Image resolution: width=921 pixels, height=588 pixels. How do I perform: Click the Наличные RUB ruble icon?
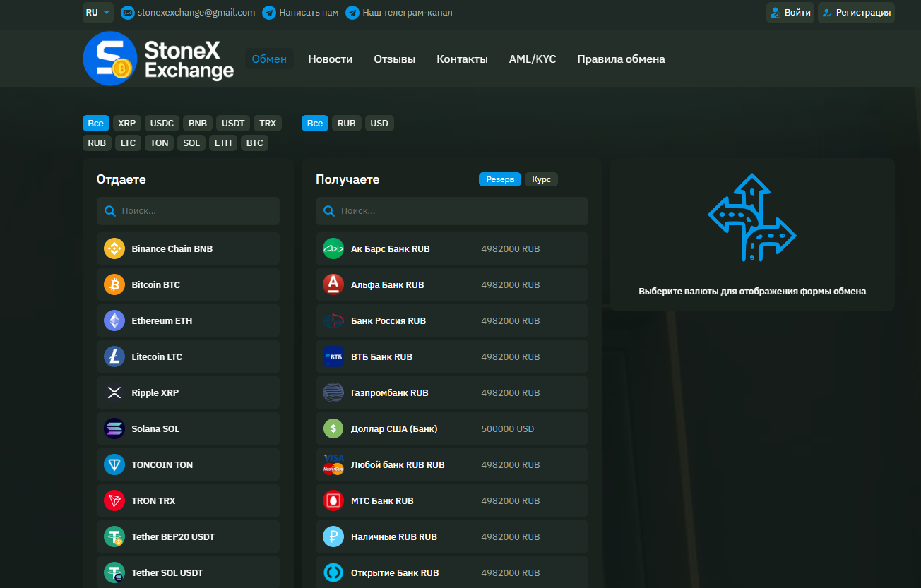click(333, 536)
